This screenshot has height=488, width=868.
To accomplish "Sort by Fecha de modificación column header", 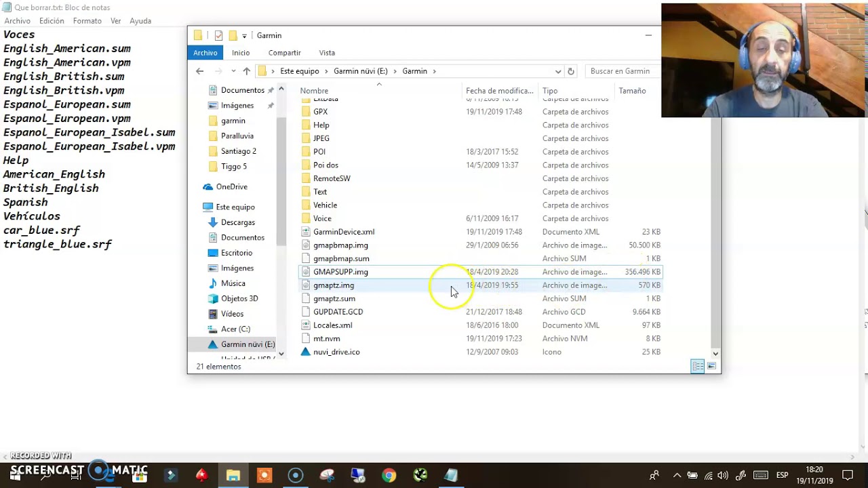I will pyautogui.click(x=501, y=91).
